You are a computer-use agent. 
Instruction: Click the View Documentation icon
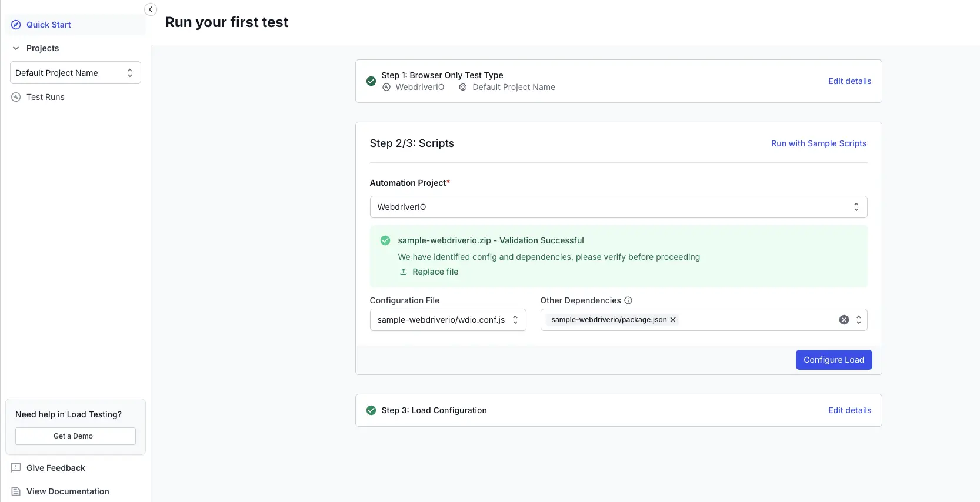pyautogui.click(x=16, y=491)
